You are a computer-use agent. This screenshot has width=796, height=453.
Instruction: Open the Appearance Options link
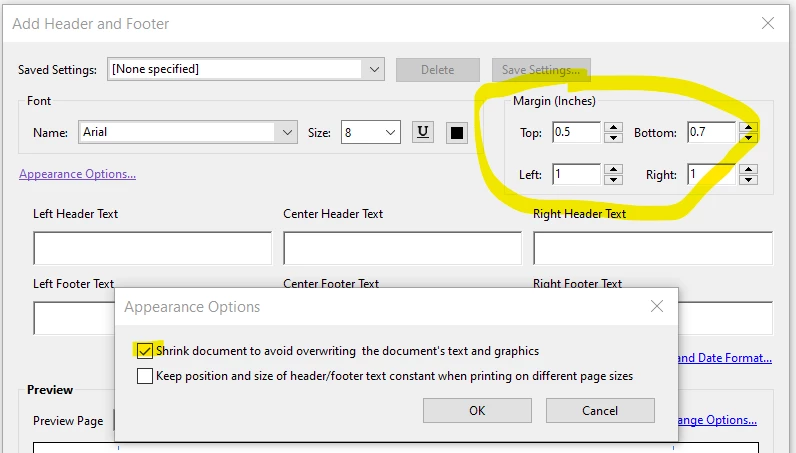77,174
